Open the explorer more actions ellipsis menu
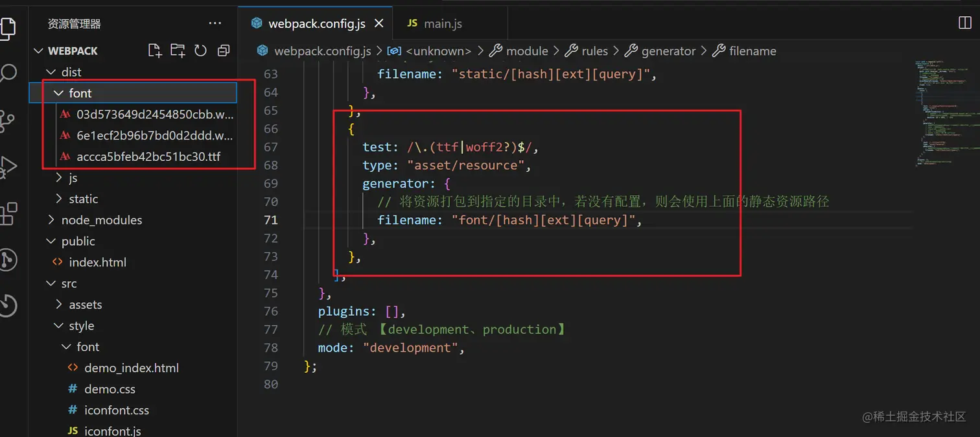 pyautogui.click(x=215, y=23)
